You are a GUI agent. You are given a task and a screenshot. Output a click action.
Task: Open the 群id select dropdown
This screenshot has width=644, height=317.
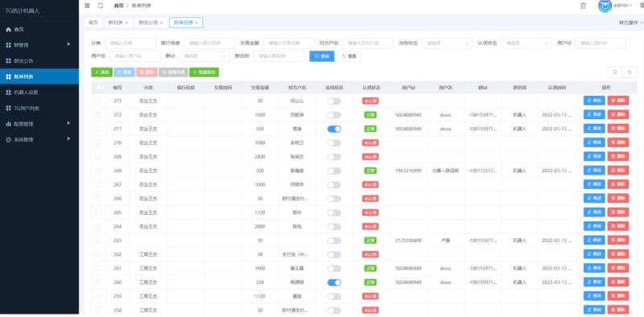pyautogui.click(x=204, y=56)
